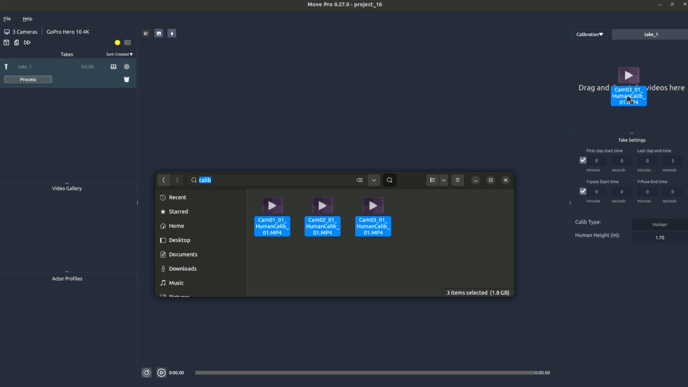The image size is (688, 387).
Task: Open the Sort: Created dropdown
Action: pos(119,54)
